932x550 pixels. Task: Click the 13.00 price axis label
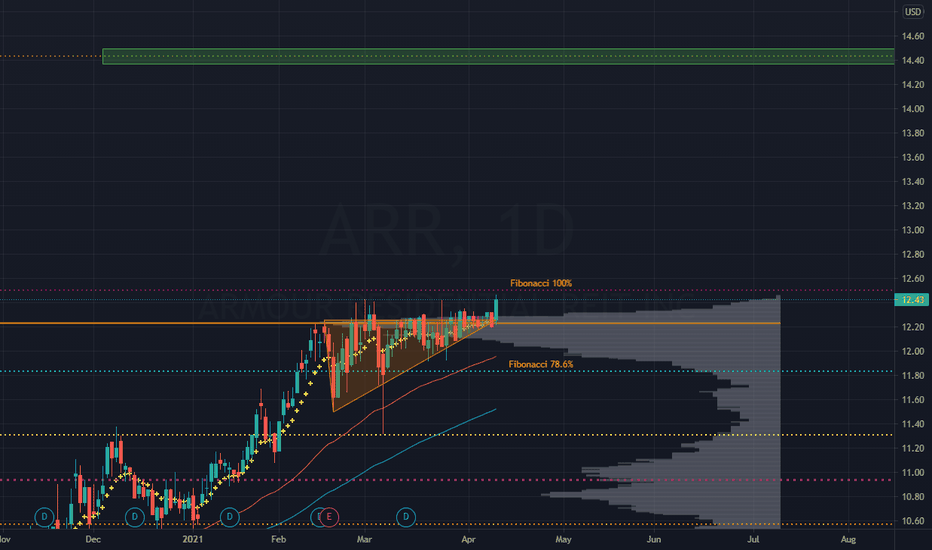point(912,230)
